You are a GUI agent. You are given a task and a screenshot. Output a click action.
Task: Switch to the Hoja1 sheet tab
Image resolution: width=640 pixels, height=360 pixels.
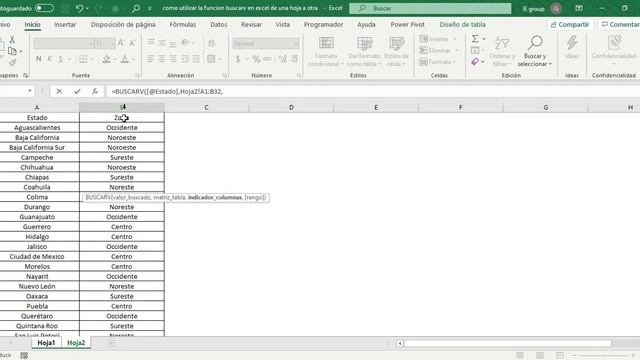tap(46, 343)
